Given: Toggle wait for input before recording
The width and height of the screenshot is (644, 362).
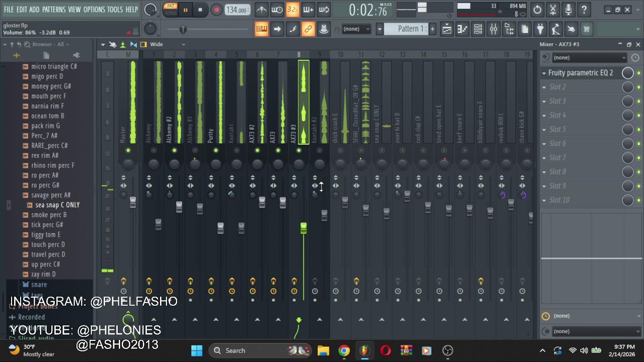Looking at the screenshot, I should (x=277, y=10).
